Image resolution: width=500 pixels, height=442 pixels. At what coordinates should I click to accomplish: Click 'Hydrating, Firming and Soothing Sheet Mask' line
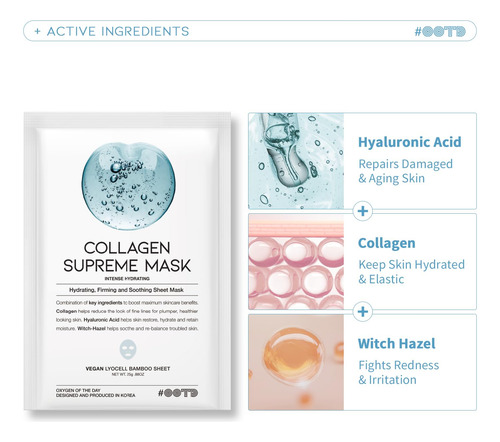point(126,290)
